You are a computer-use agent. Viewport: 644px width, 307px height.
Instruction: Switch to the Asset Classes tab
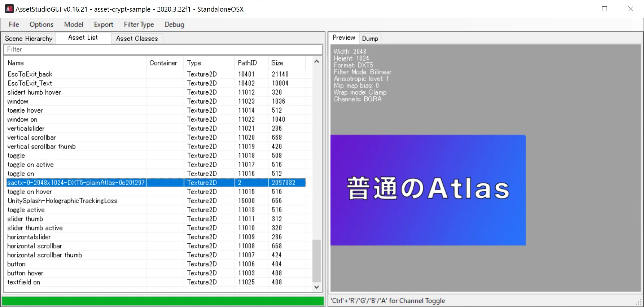tap(137, 38)
